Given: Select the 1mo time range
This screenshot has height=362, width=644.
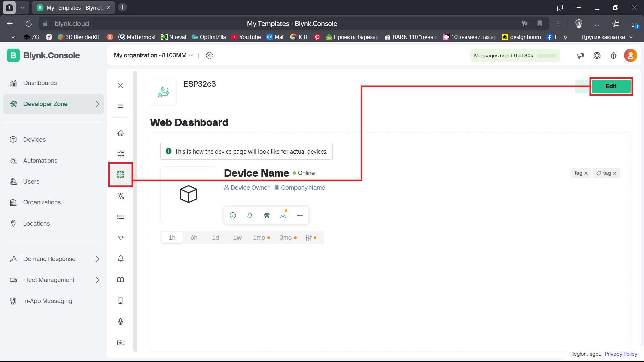Looking at the screenshot, I should click(x=261, y=238).
